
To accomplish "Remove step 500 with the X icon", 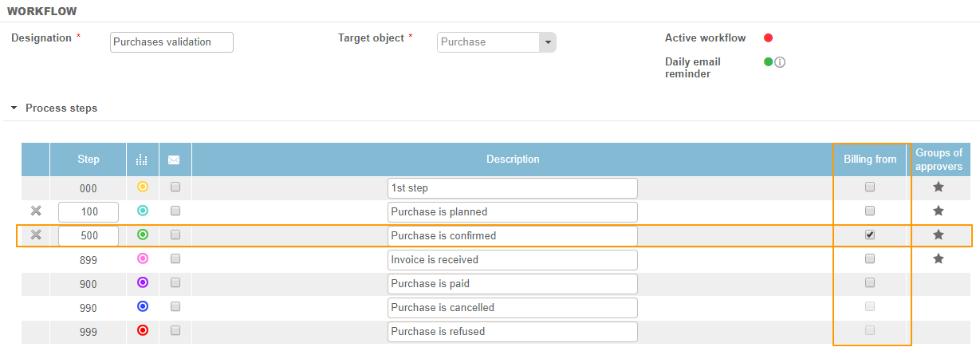I will 36,235.
